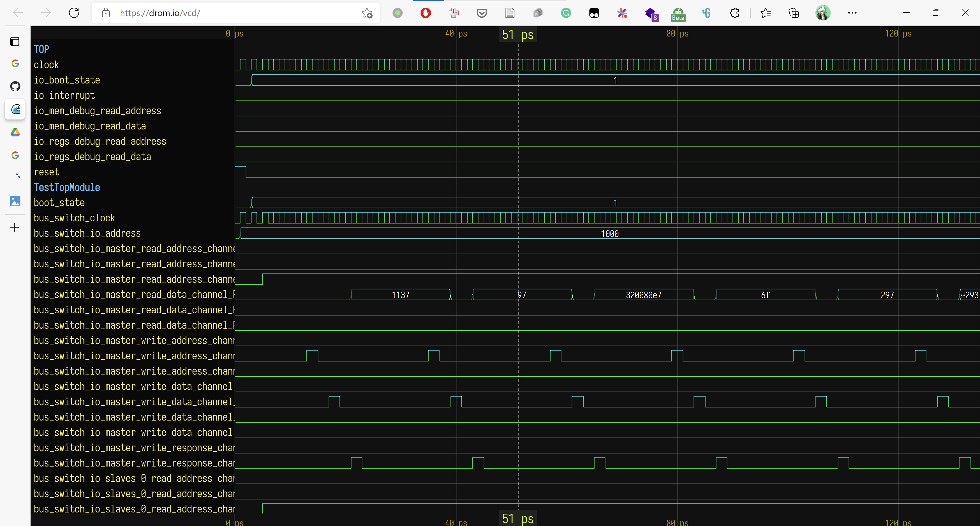Add page to favorites star icon
980x526 pixels.
pyautogui.click(x=367, y=13)
